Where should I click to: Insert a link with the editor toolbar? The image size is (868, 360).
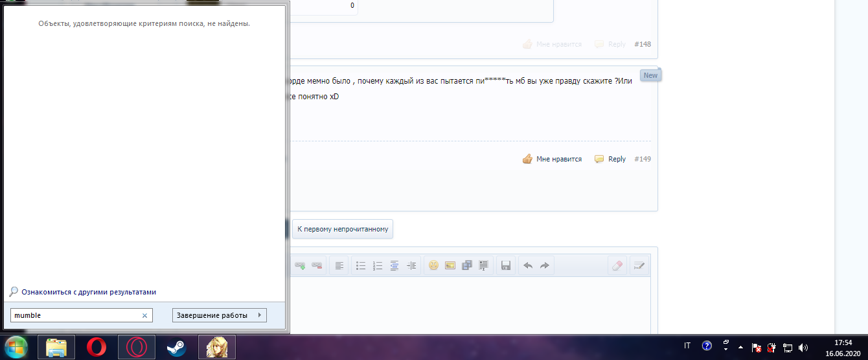[x=300, y=265]
